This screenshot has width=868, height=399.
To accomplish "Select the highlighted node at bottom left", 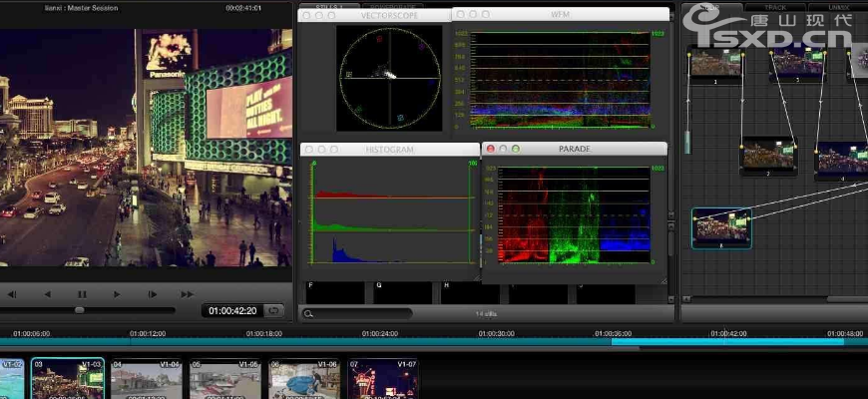I will (x=721, y=227).
